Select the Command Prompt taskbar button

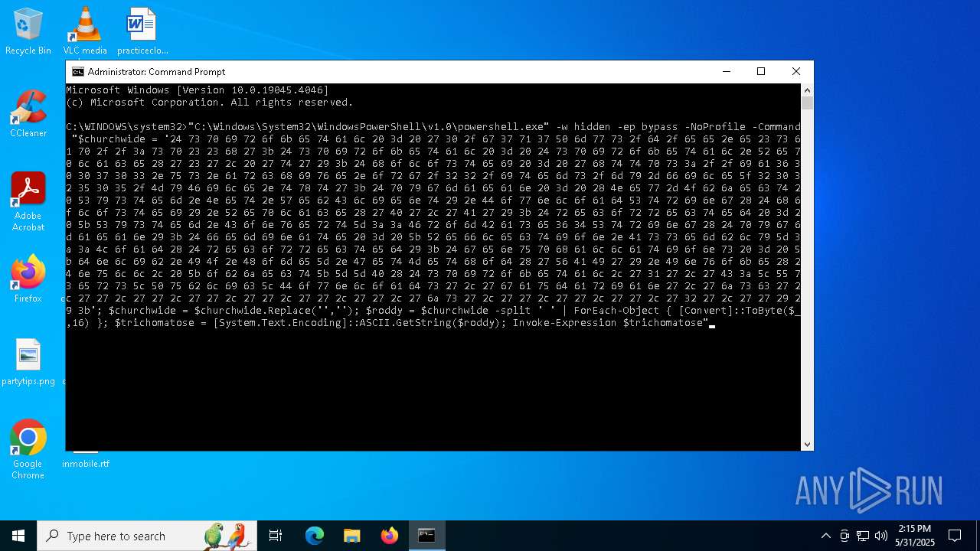point(426,536)
